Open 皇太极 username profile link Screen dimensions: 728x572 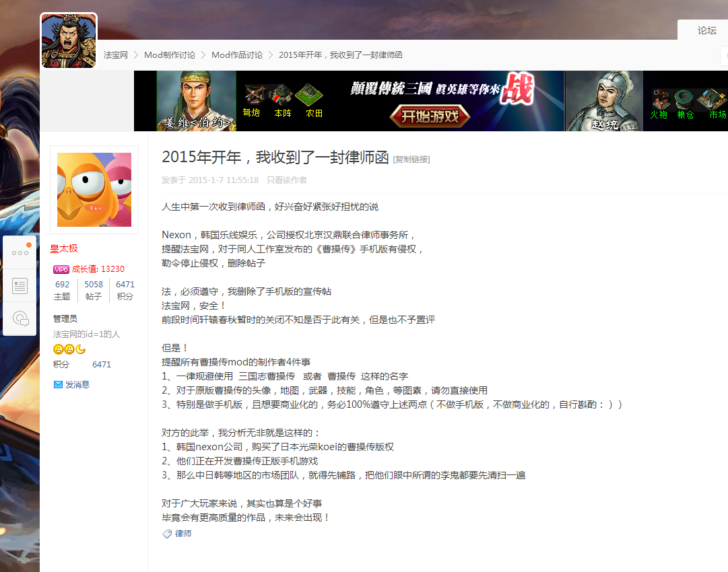(65, 249)
